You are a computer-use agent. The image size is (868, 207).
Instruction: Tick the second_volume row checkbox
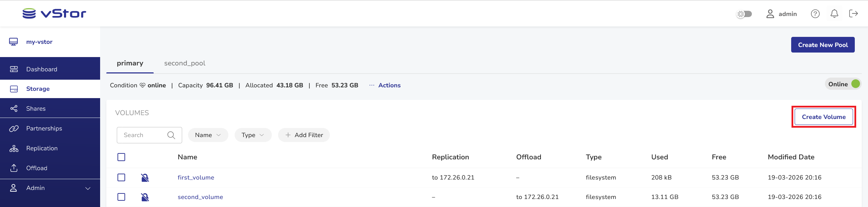pos(121,197)
